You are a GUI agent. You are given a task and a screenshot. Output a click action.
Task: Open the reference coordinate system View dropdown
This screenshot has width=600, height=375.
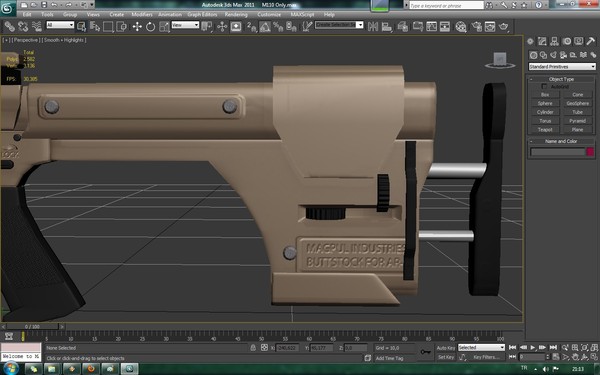coord(185,25)
